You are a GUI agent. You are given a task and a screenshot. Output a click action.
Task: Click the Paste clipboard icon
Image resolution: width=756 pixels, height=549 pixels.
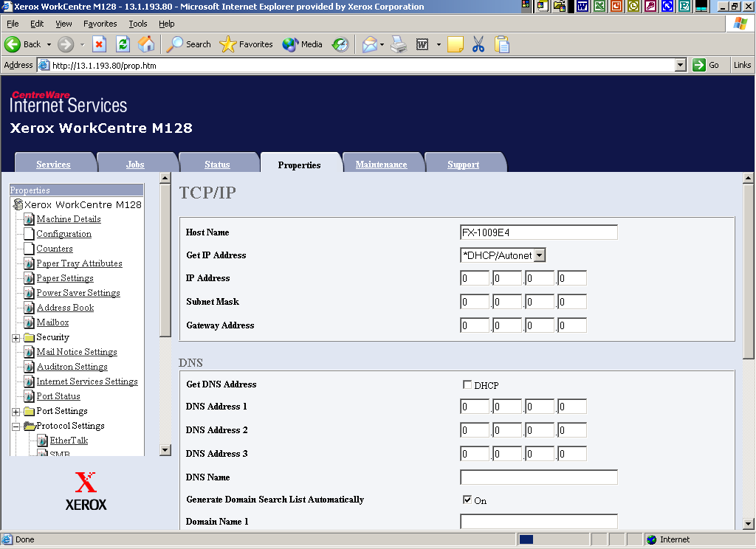(x=502, y=44)
